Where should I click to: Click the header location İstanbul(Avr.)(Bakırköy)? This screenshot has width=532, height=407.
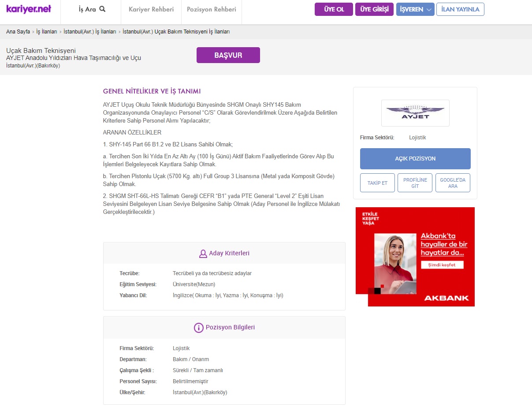[x=33, y=66]
